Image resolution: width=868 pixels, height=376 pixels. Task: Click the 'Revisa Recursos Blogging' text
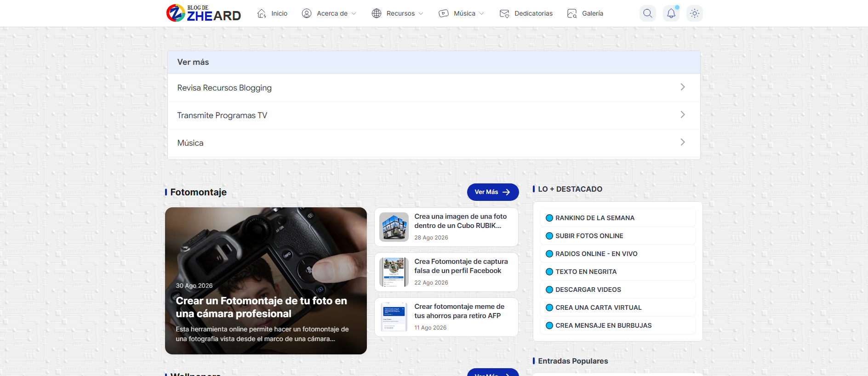tap(224, 88)
